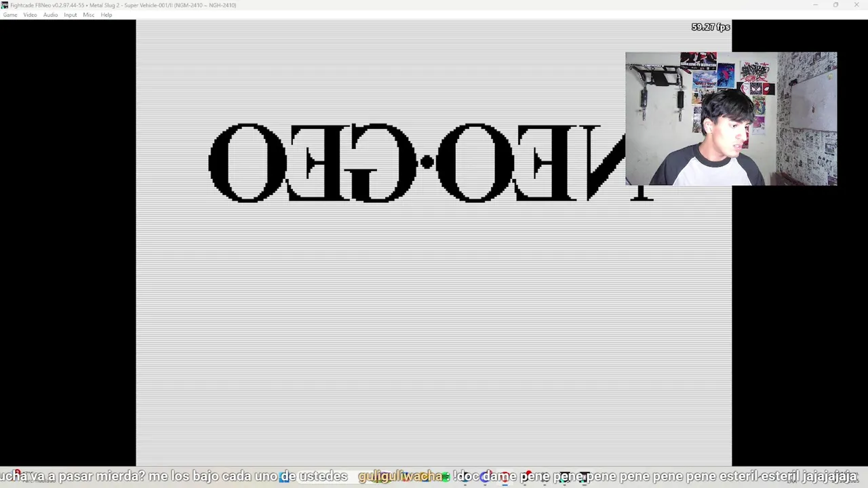Click the streamer webcam overlay
The height and width of the screenshot is (488, 868).
pos(731,119)
